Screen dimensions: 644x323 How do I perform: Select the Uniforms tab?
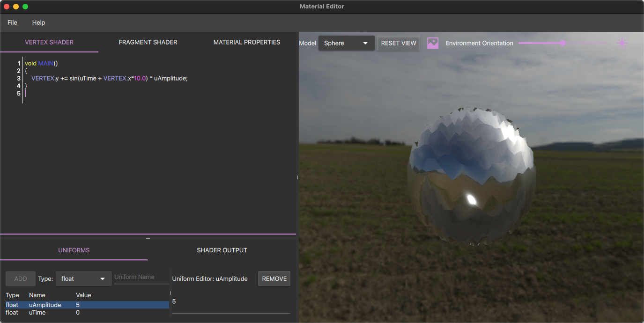pos(74,250)
